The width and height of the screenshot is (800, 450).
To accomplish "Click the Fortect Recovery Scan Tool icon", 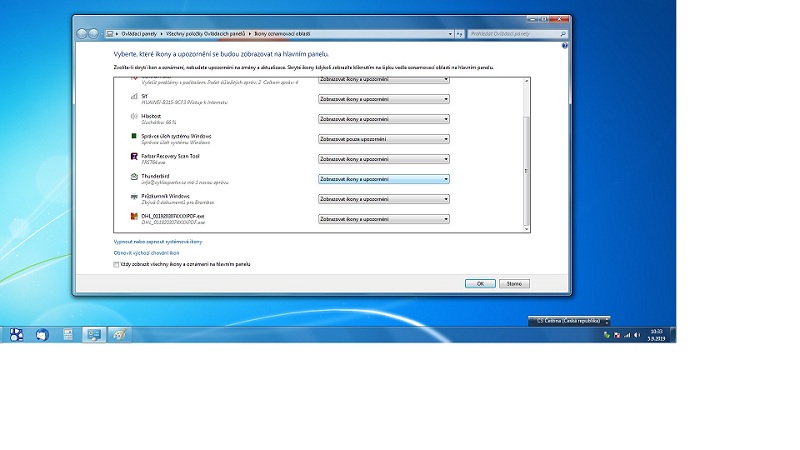I will coord(134,156).
